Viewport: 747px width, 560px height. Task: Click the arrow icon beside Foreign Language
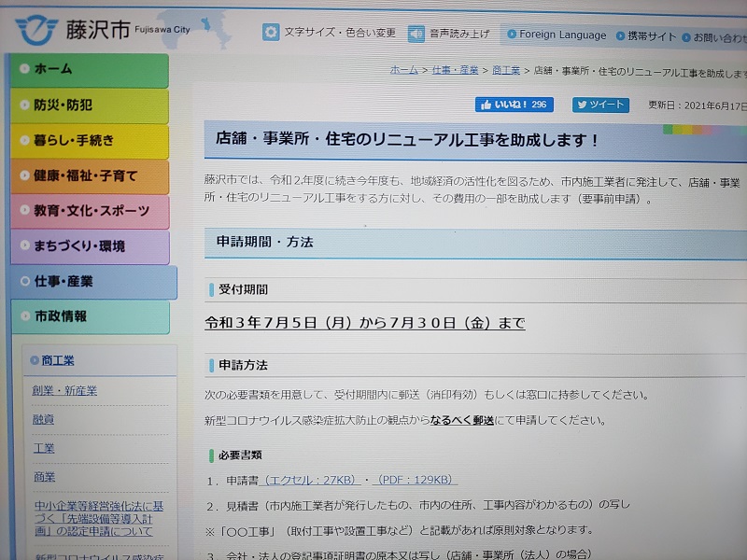pos(512,35)
